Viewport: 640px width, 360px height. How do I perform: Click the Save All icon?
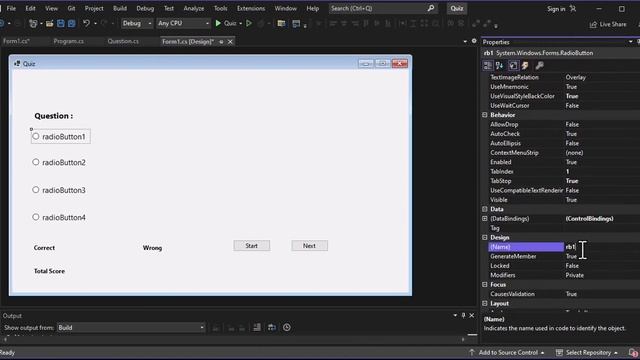click(x=71, y=23)
